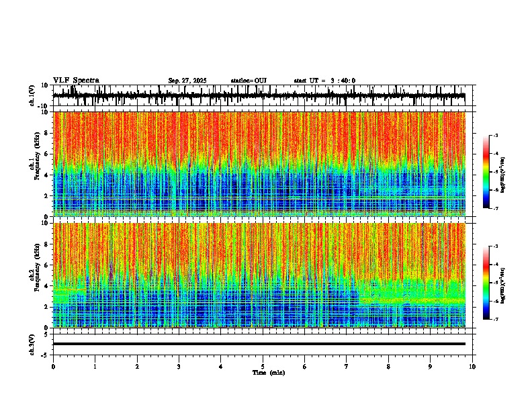
Task: Click time axis tick label "4"
Action: [x=221, y=367]
